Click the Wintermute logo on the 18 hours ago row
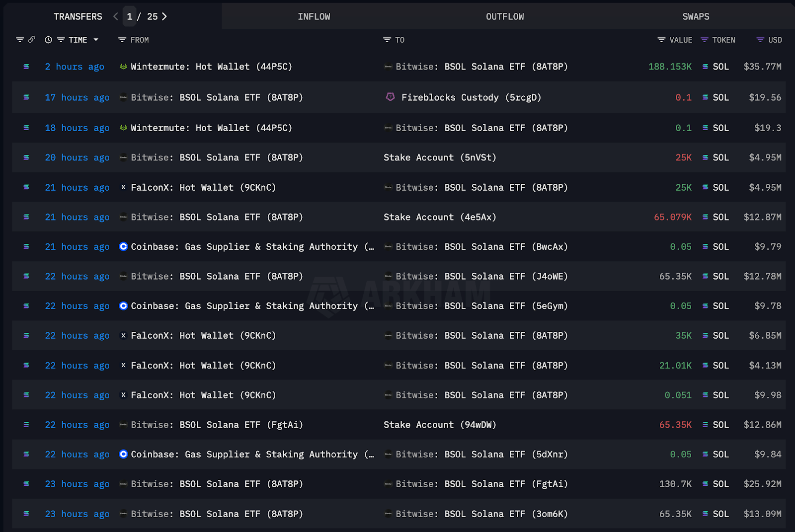Viewport: 795px width, 532px height. pyautogui.click(x=123, y=128)
